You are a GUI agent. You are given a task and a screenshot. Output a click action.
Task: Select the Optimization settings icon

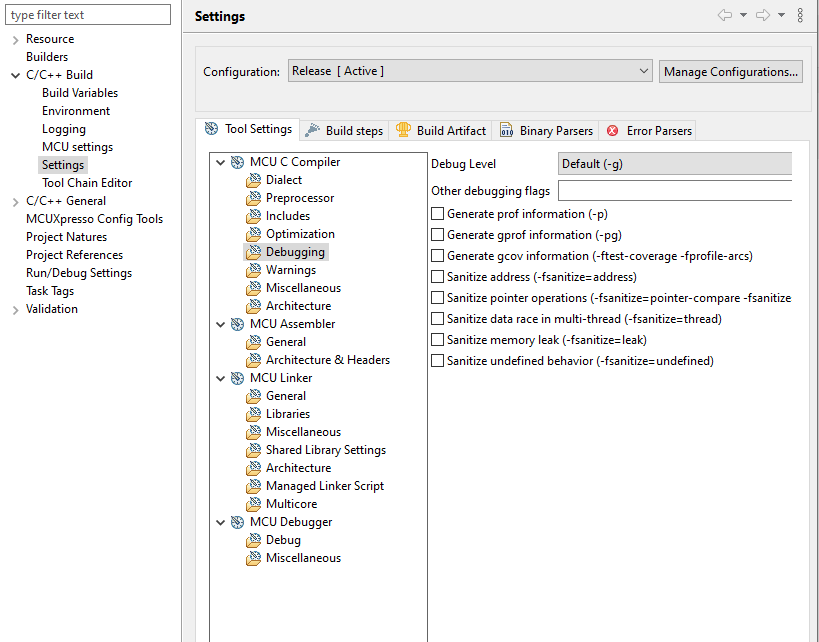pyautogui.click(x=254, y=233)
